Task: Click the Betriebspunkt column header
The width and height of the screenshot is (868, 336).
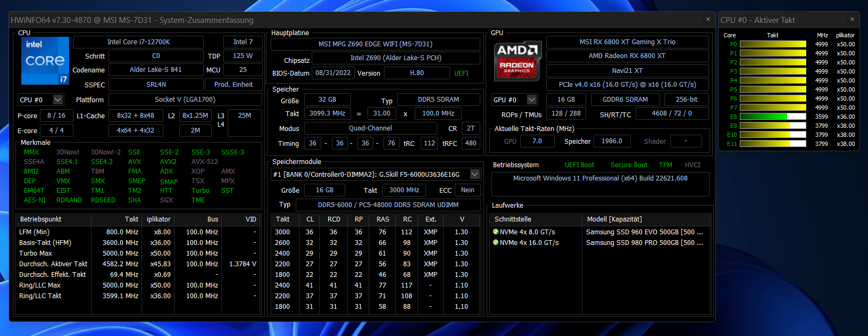Action: click(40, 219)
